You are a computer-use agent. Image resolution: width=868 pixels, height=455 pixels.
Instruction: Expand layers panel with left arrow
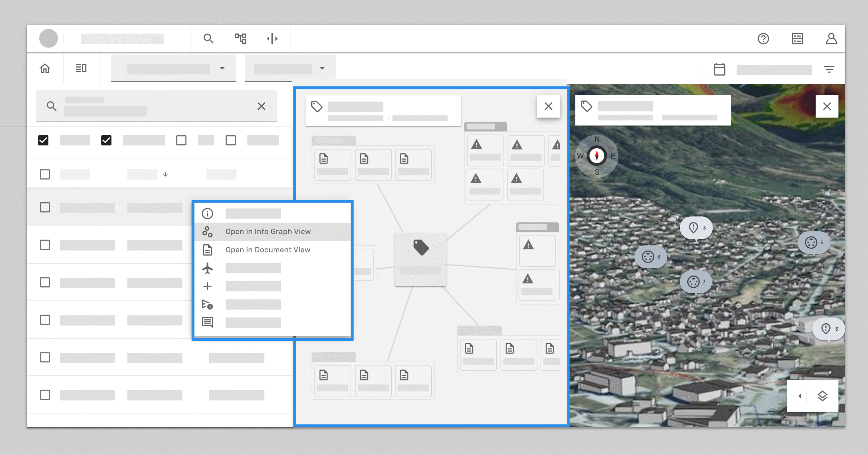click(800, 396)
